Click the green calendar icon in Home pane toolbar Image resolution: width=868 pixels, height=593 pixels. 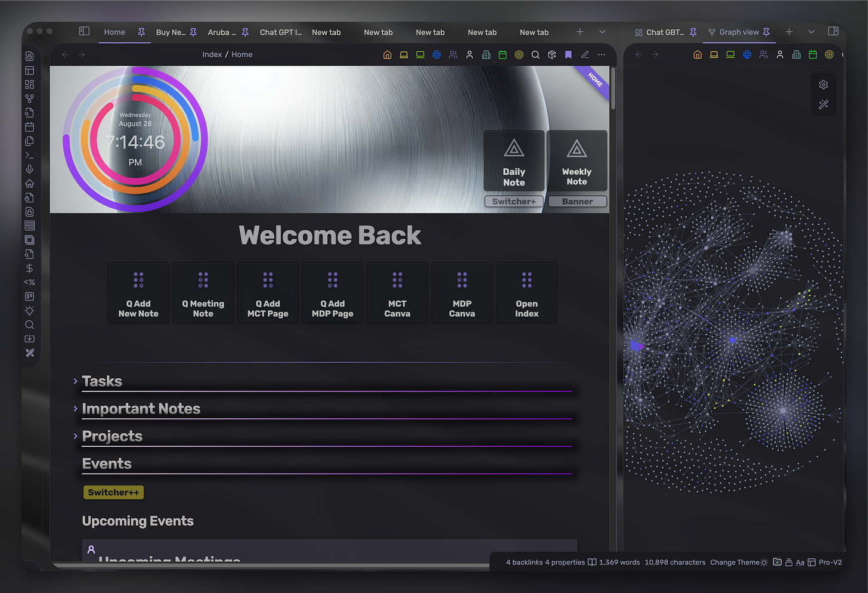(x=503, y=55)
